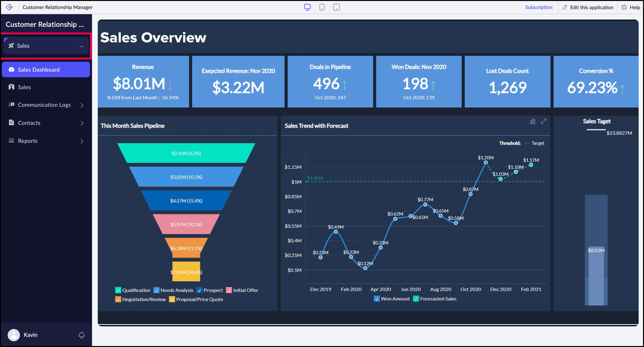The image size is (644, 347).
Task: Click the Initial Offer pink swatch
Action: tap(229, 290)
